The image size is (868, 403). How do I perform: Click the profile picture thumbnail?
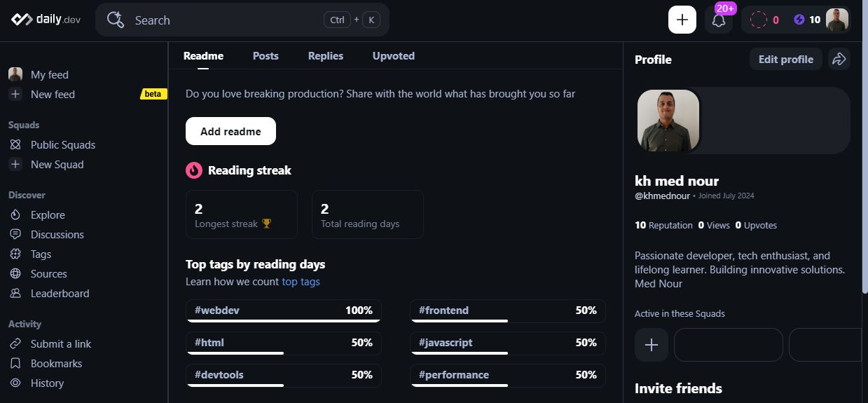pos(668,121)
